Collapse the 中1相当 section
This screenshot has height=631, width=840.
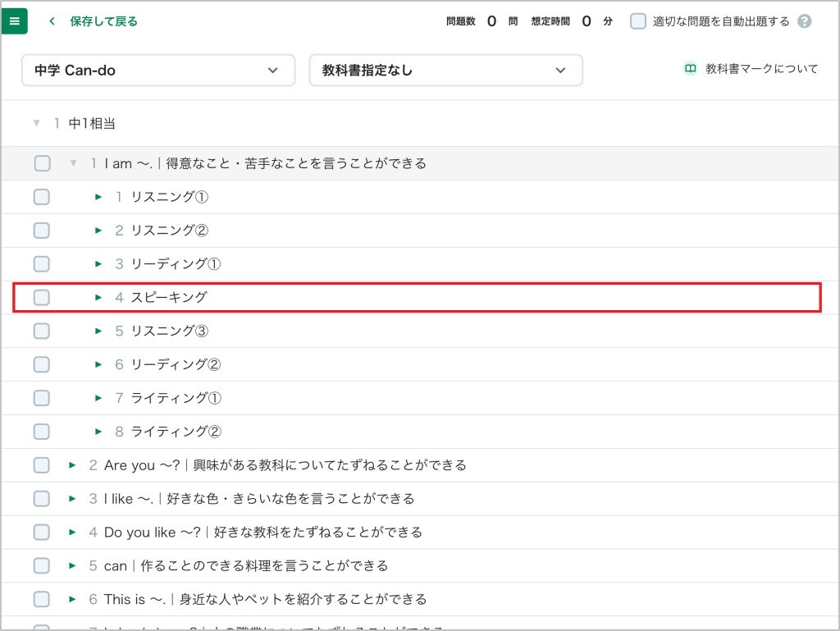coord(36,123)
